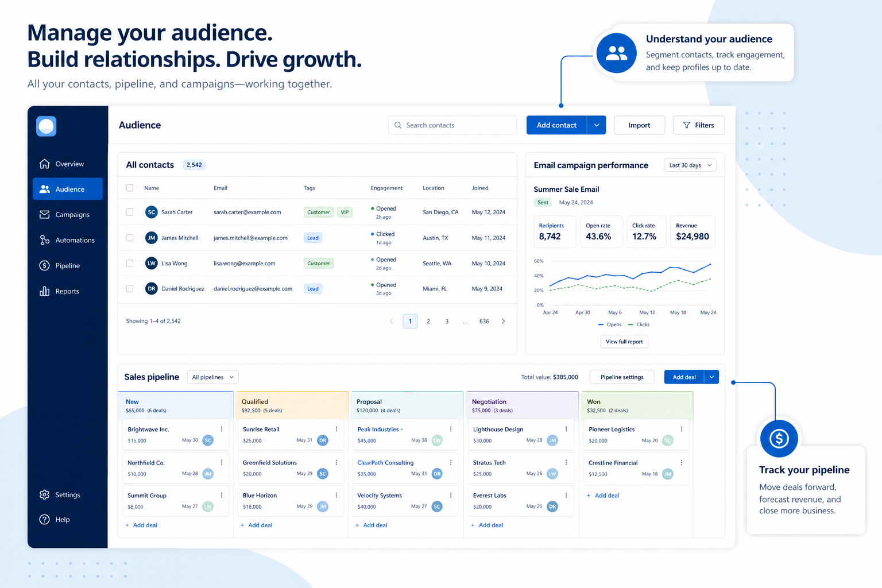Screen dimensions: 882x588
Task: Focus the Search contacts field
Action: (452, 125)
